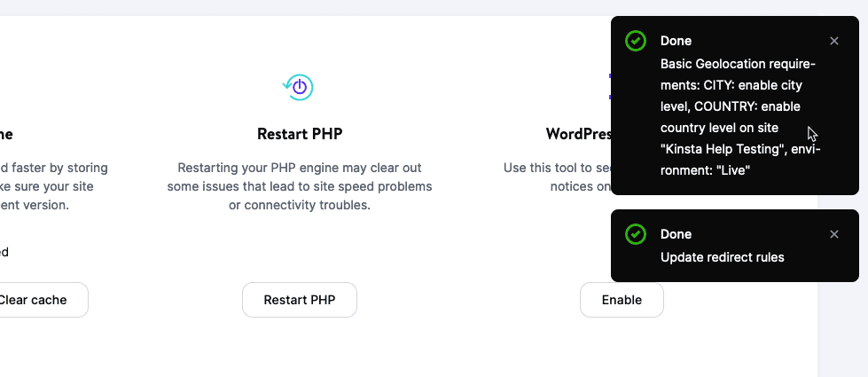Viewport: 868px width, 377px height.
Task: Enable the WordPress debugging tool
Action: click(622, 300)
